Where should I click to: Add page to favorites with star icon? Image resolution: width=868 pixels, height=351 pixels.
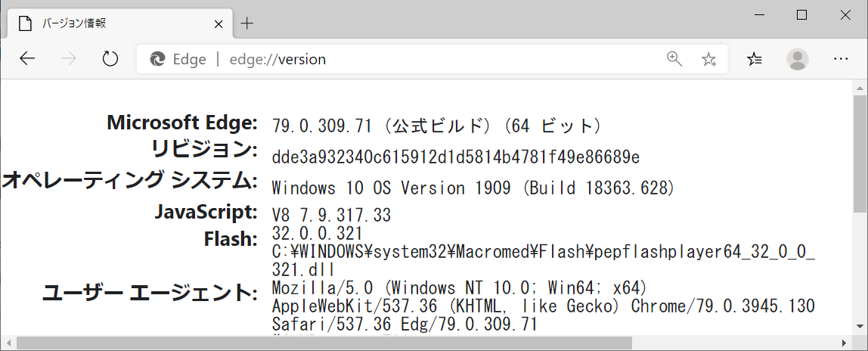(x=708, y=59)
